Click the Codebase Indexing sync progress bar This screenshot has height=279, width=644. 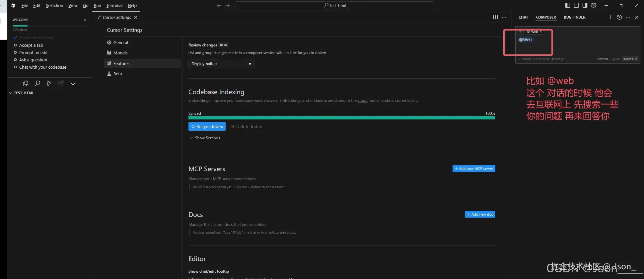click(x=341, y=118)
